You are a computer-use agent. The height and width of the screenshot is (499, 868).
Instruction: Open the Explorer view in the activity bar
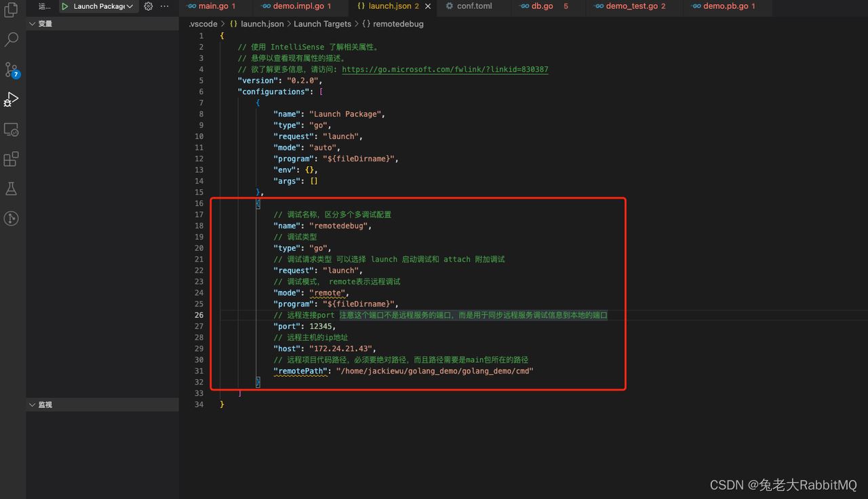pos(11,9)
